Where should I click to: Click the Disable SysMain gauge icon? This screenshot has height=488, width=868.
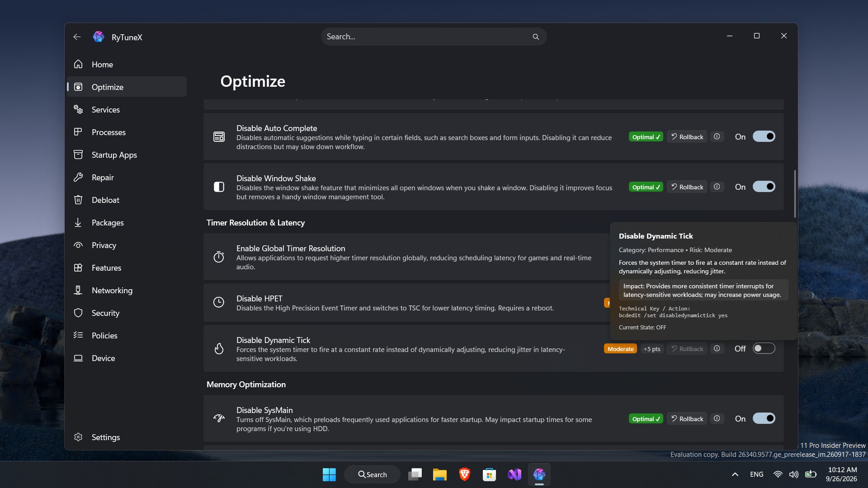(219, 418)
